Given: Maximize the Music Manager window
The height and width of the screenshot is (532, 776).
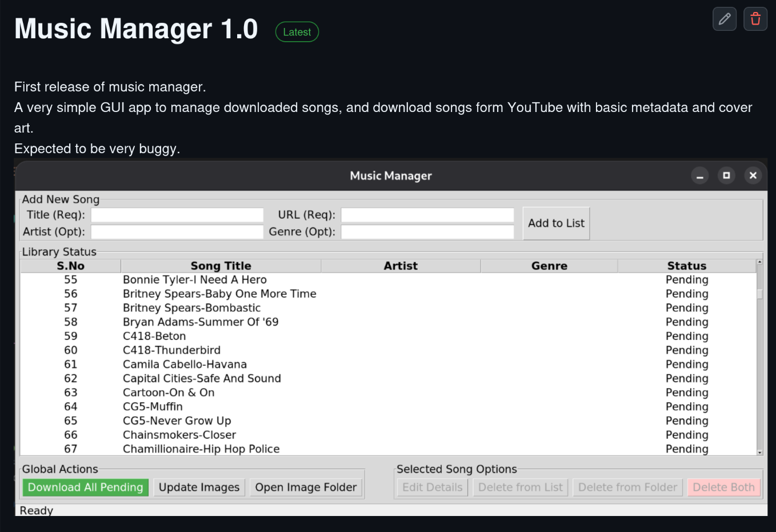Looking at the screenshot, I should 726,175.
